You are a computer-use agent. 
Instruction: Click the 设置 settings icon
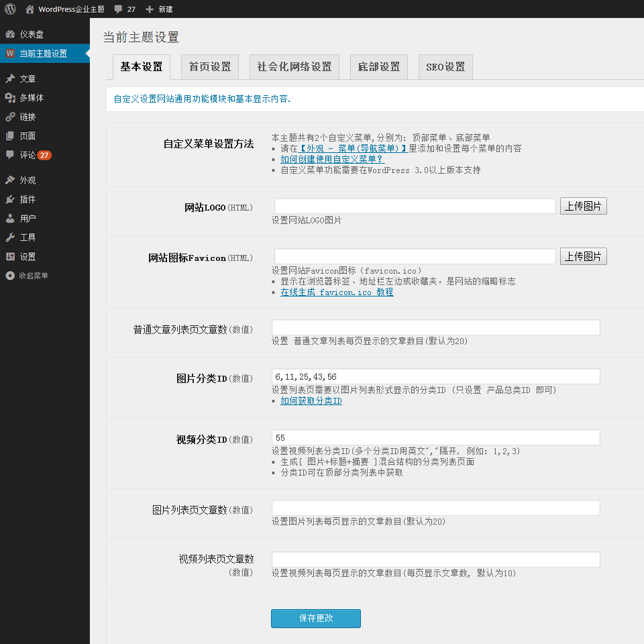click(10, 256)
